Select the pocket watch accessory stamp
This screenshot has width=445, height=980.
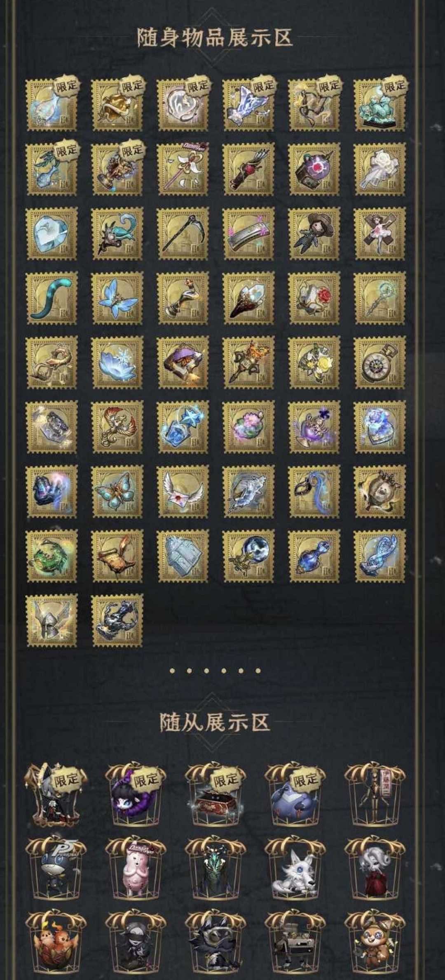coord(379,362)
